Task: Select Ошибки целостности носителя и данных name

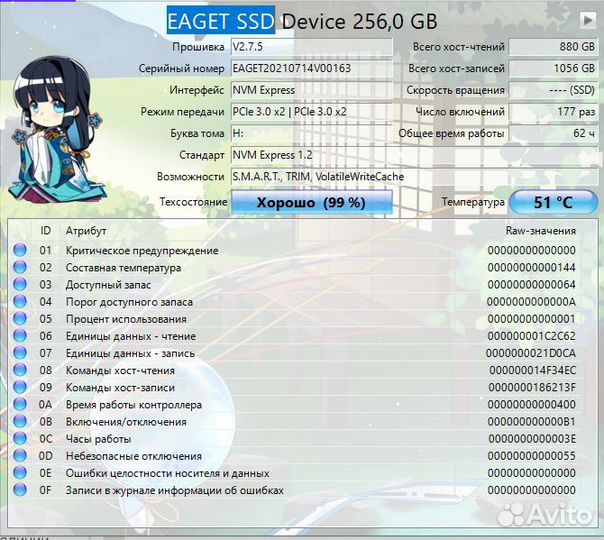Action: 168,473
